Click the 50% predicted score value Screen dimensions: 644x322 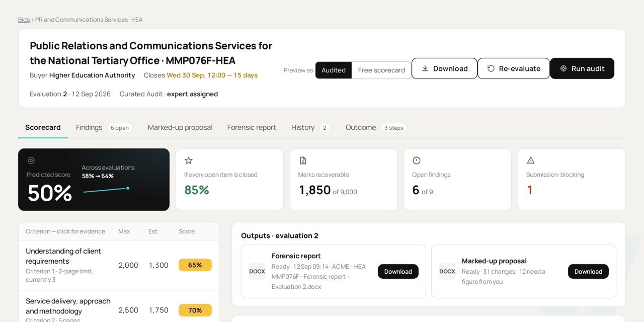click(x=49, y=193)
